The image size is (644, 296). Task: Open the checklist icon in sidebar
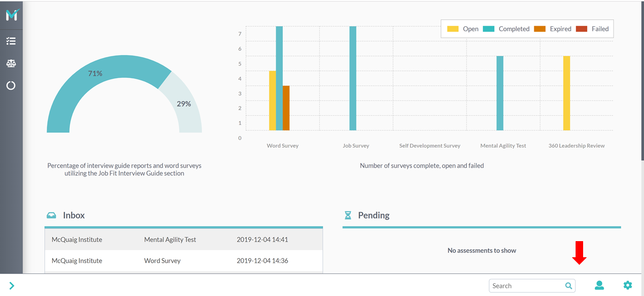point(11,41)
